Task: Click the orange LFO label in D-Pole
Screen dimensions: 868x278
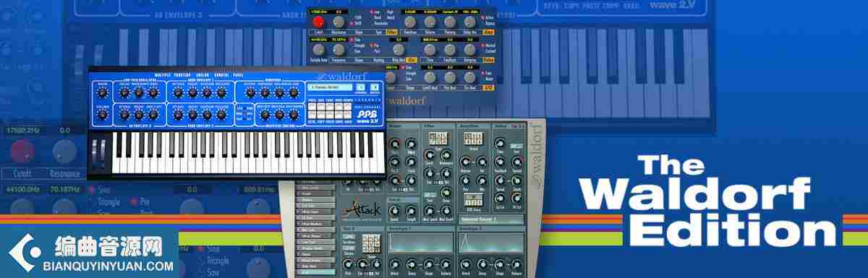Action: [x=489, y=87]
